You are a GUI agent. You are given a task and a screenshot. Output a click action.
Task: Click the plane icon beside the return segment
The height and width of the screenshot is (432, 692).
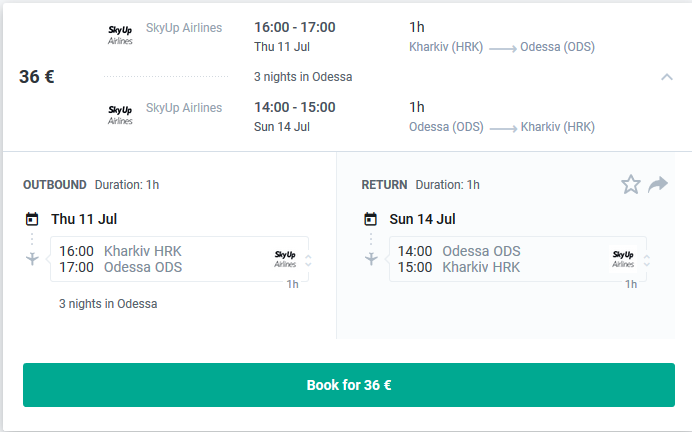370,259
